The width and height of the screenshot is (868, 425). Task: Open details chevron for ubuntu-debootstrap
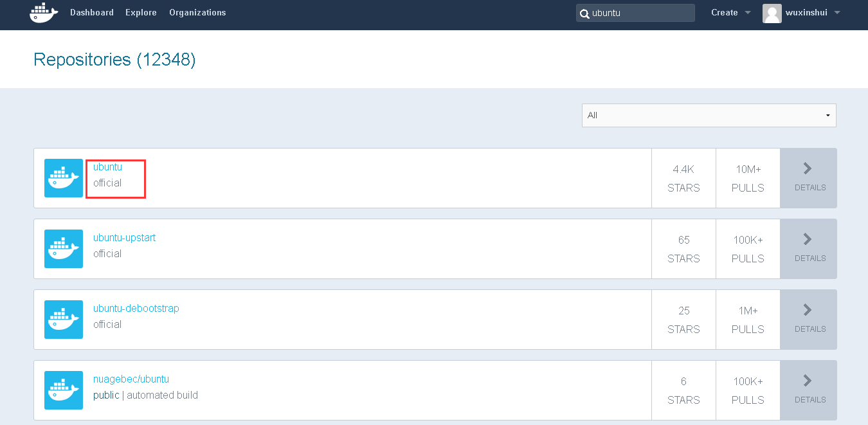(808, 310)
